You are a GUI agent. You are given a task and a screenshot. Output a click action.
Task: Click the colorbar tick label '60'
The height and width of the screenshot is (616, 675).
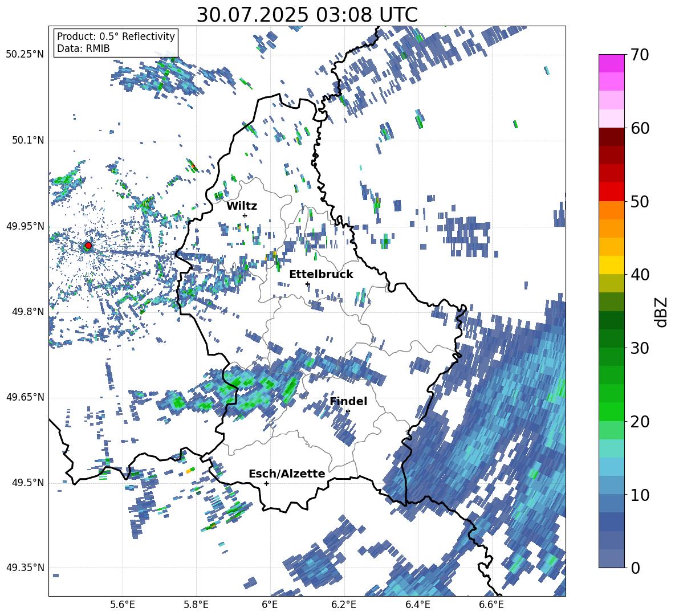pos(639,128)
